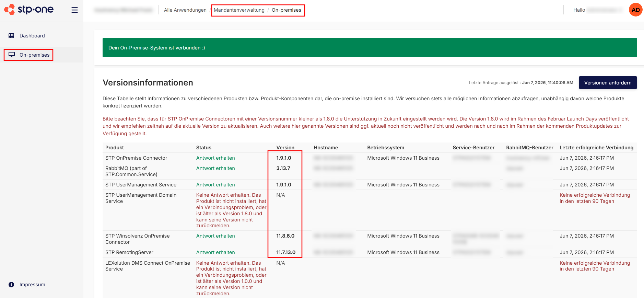This screenshot has width=644, height=298.
Task: Click Windows 11 Business for Winsolvenz row
Action: [x=403, y=236]
